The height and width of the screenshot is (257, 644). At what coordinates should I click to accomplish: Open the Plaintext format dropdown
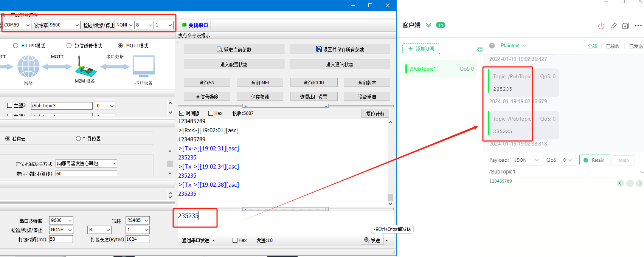click(513, 46)
